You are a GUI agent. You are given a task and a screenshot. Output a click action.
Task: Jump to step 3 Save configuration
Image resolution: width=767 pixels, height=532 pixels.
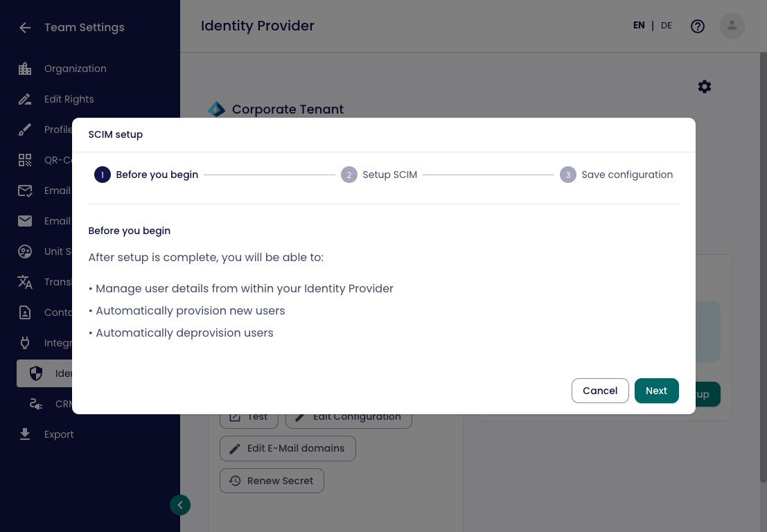point(617,175)
